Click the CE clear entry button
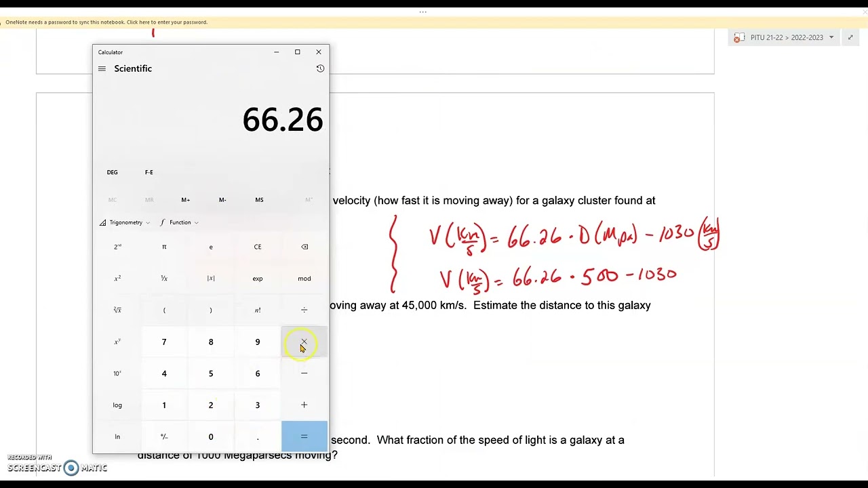The width and height of the screenshot is (868, 488). point(258,247)
